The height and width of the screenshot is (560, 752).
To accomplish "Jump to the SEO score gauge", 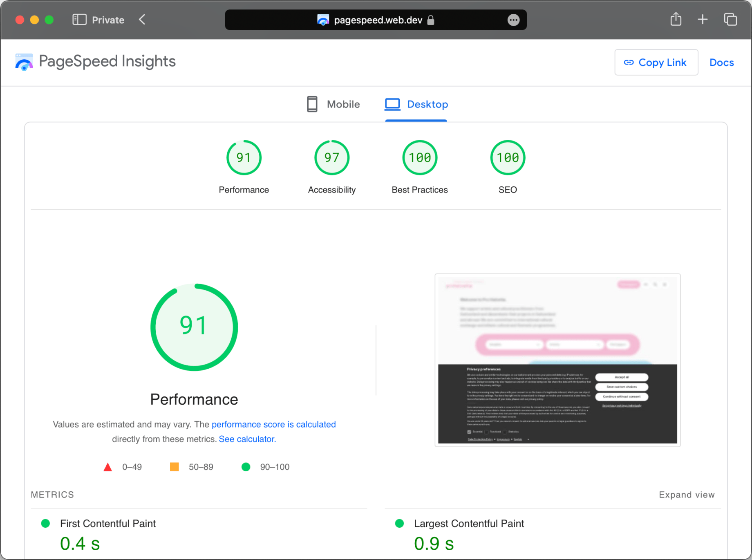I will click(x=507, y=158).
